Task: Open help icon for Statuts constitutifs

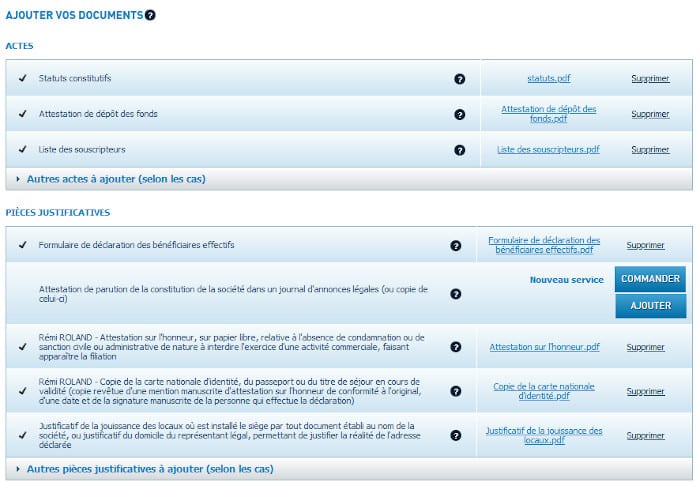Action: click(459, 78)
